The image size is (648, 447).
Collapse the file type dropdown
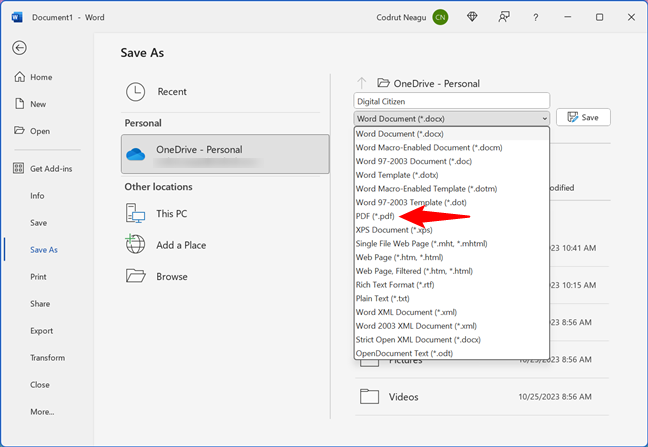click(544, 117)
